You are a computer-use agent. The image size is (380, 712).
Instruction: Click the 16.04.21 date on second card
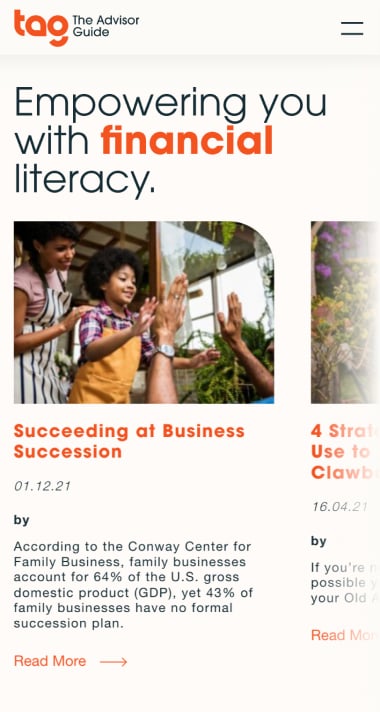click(x=339, y=507)
